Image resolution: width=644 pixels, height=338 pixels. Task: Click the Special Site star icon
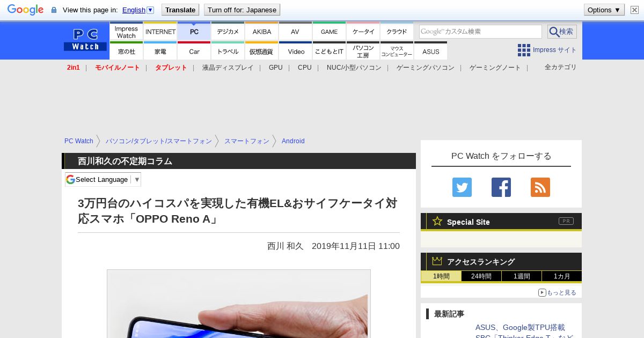coord(437,221)
